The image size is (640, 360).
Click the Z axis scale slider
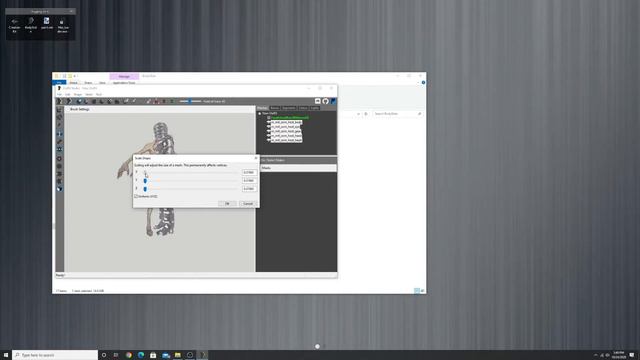(x=190, y=189)
